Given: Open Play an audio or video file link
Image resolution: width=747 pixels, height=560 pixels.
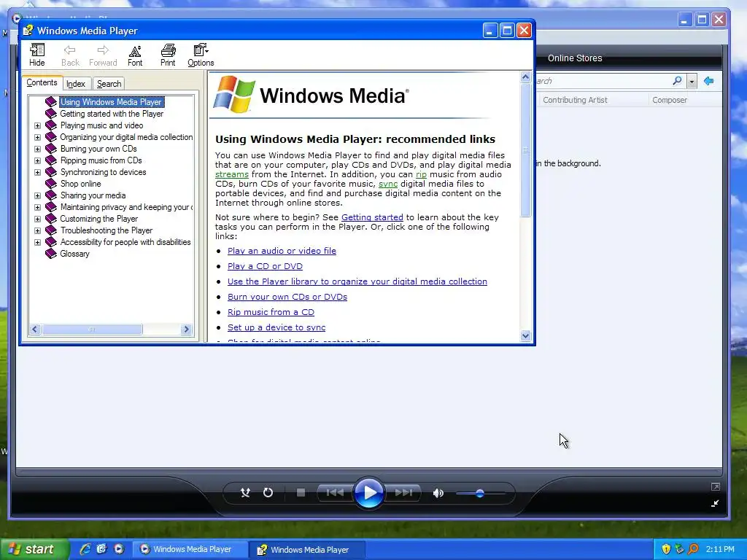Looking at the screenshot, I should coord(282,251).
